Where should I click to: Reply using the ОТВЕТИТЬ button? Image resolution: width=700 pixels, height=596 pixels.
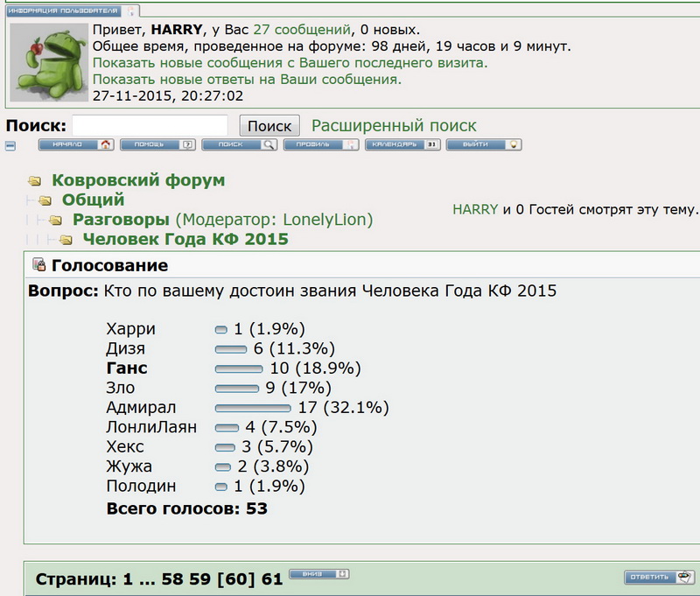coord(659,578)
